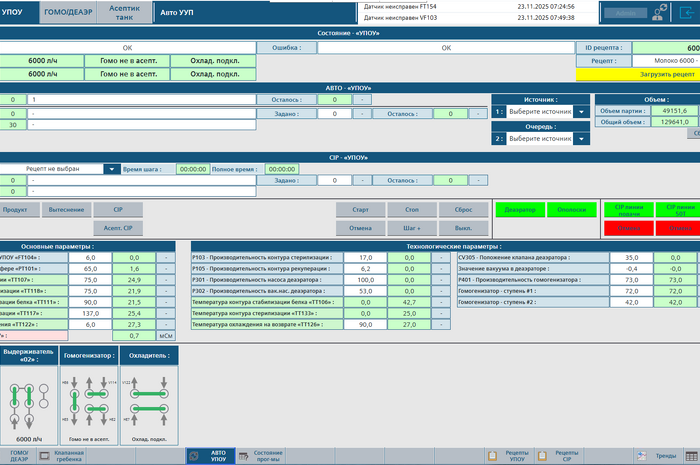The height and width of the screenshot is (465, 700).
Task: Open Рецепты УПОУ in bottom navigation
Action: point(517,455)
